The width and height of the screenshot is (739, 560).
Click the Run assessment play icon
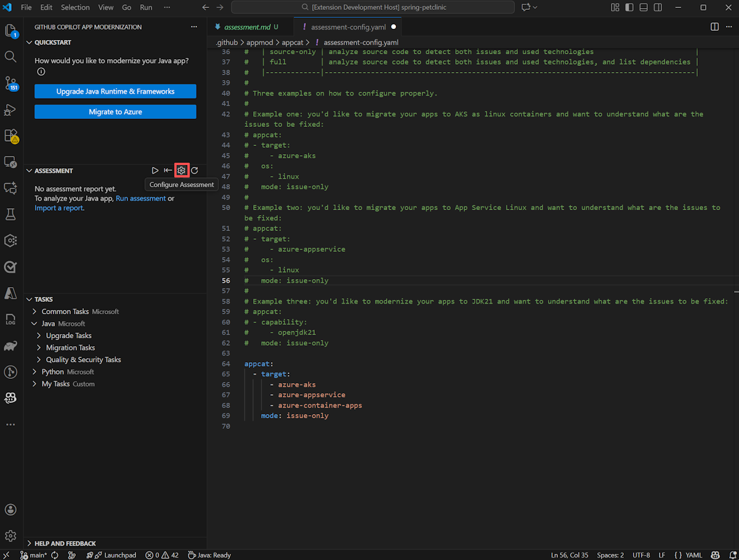coord(155,171)
